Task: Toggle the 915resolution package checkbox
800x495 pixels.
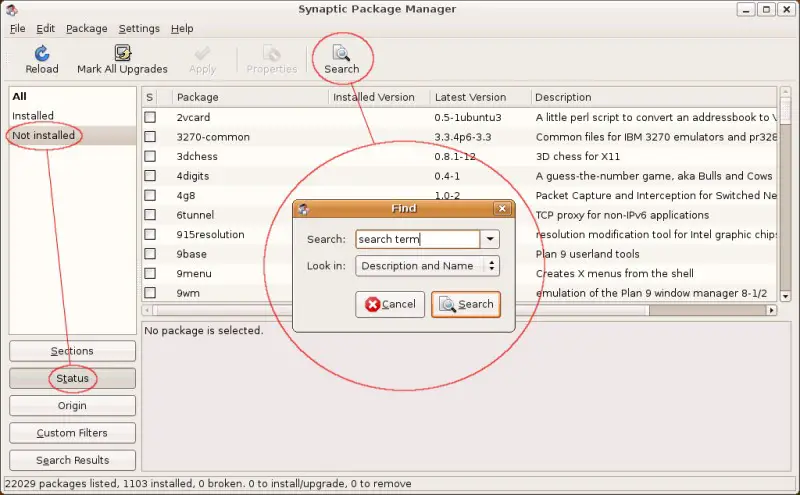Action: [x=150, y=234]
